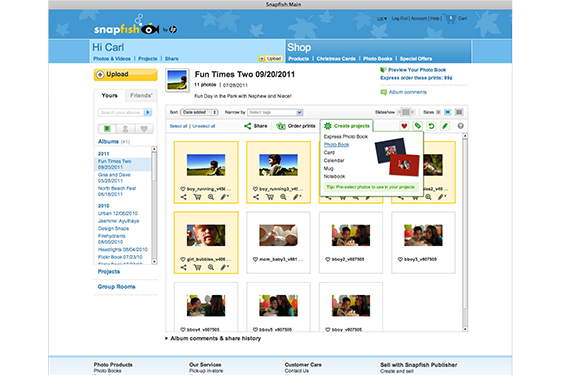This screenshot has width=566, height=375.
Task: Open edit pencil dropdown under boy_running first photo
Action: (225, 197)
